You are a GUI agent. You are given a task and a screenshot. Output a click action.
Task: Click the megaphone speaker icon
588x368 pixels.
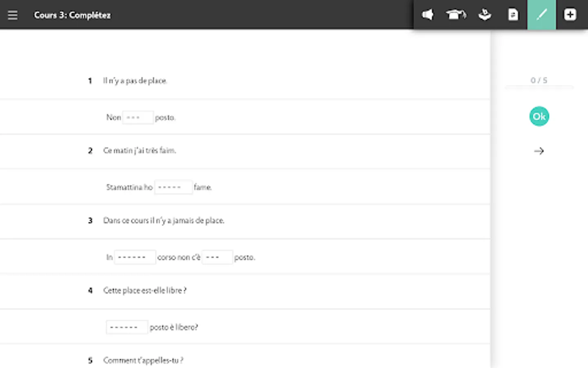428,15
